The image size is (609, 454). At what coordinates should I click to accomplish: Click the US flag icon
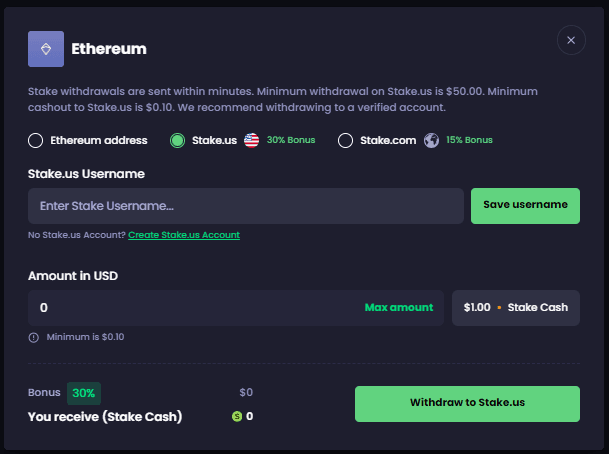(x=251, y=141)
